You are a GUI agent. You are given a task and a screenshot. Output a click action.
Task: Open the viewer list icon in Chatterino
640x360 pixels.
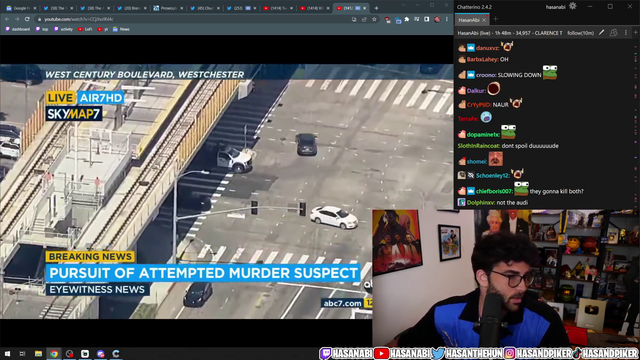point(613,33)
